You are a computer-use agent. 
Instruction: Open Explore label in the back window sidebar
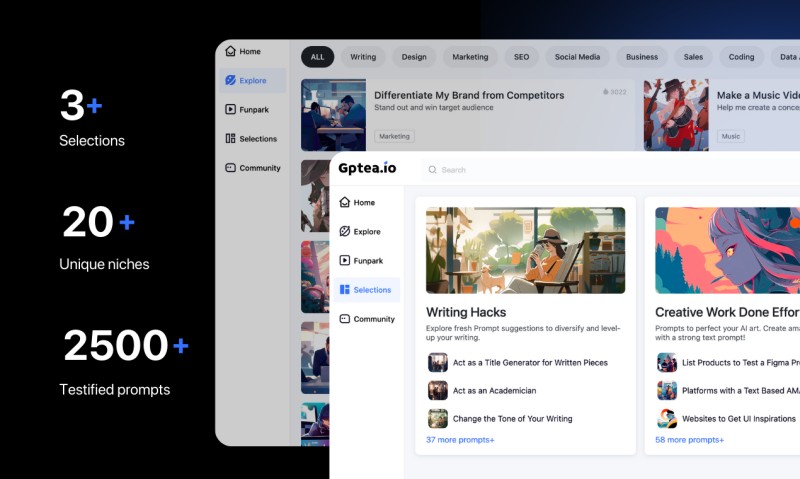click(253, 80)
